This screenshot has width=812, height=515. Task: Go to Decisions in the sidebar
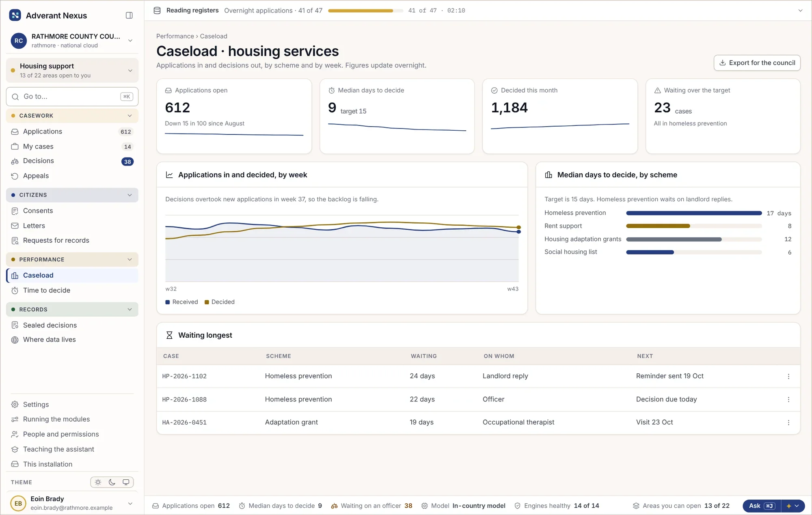point(72,161)
